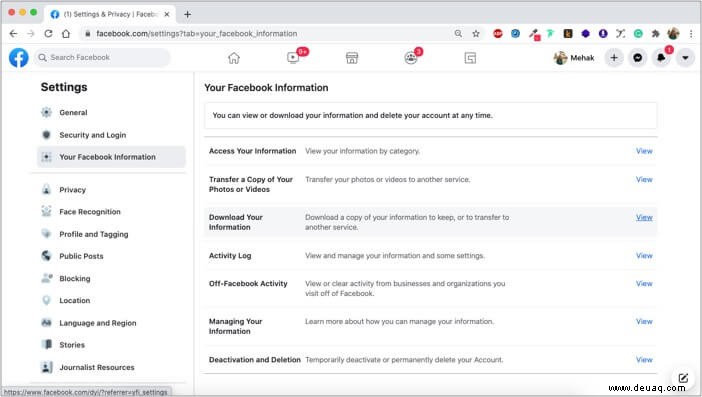This screenshot has width=702, height=397.
Task: Open the Watch videos icon
Action: point(293,58)
